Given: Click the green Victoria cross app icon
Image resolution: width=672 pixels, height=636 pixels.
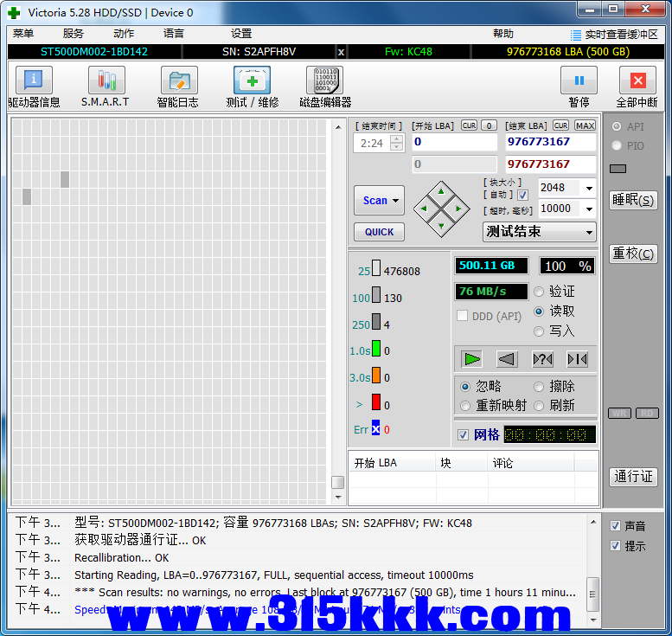Looking at the screenshot, I should click(14, 13).
